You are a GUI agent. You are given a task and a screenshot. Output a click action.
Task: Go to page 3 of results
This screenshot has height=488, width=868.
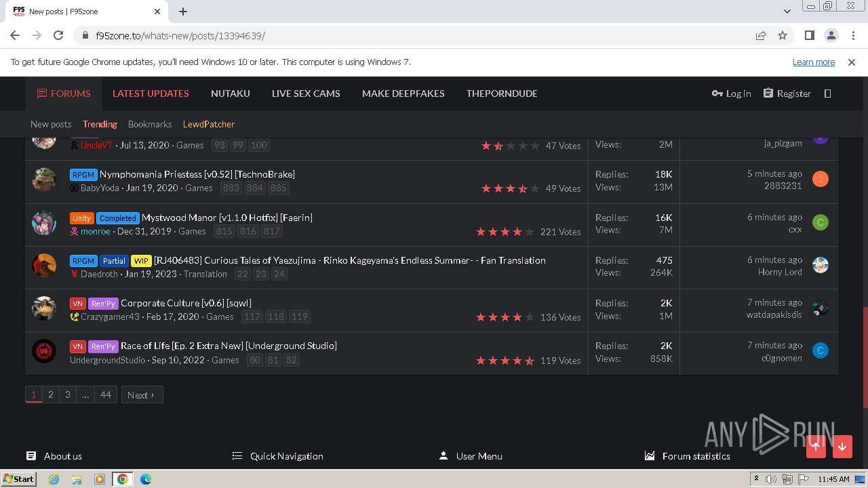(67, 394)
